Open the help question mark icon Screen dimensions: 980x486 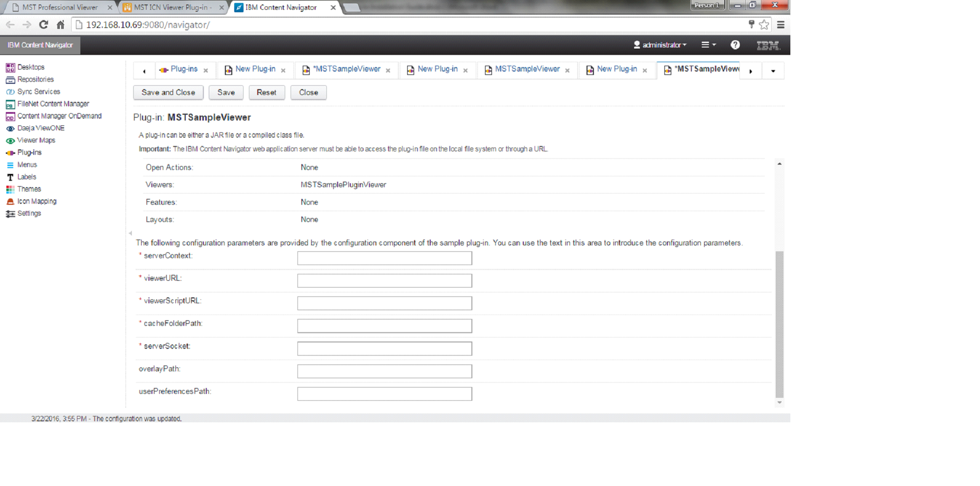[x=735, y=45]
